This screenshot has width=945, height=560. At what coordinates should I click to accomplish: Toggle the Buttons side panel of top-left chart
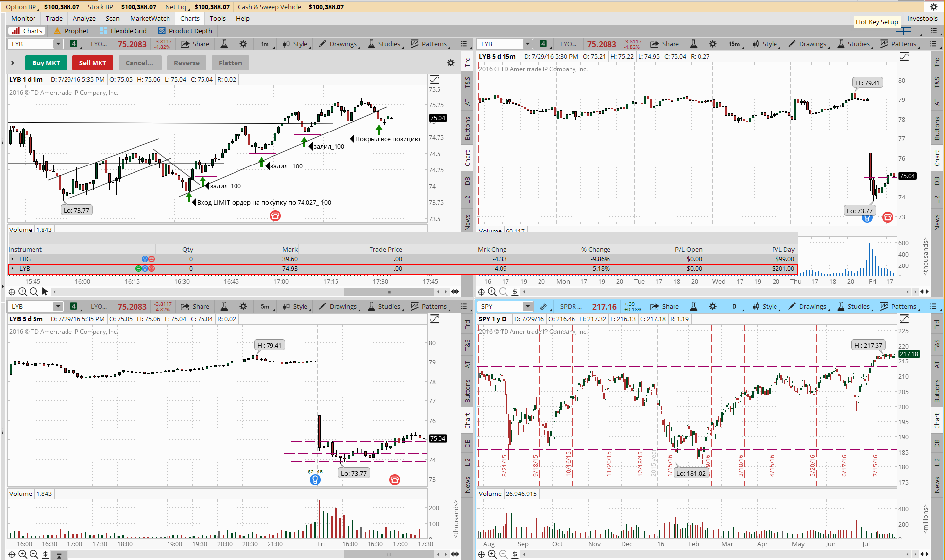[x=467, y=128]
